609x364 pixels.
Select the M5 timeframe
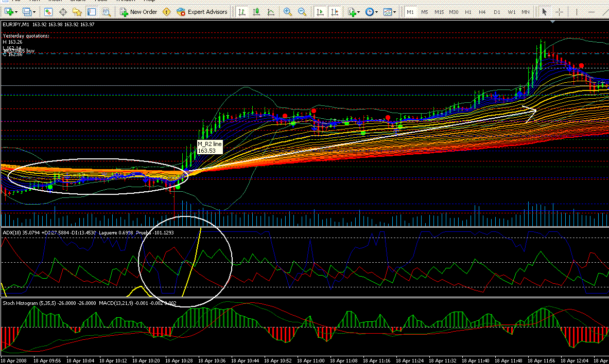(x=425, y=12)
